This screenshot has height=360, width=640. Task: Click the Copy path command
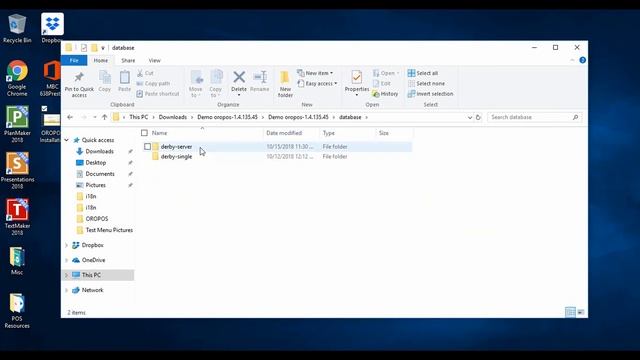[x=153, y=83]
